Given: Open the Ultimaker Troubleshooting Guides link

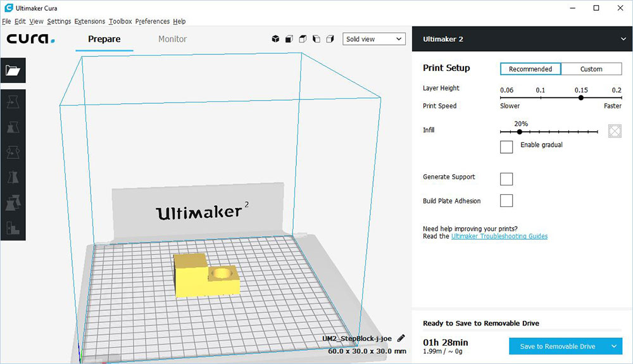Looking at the screenshot, I should coord(499,237).
